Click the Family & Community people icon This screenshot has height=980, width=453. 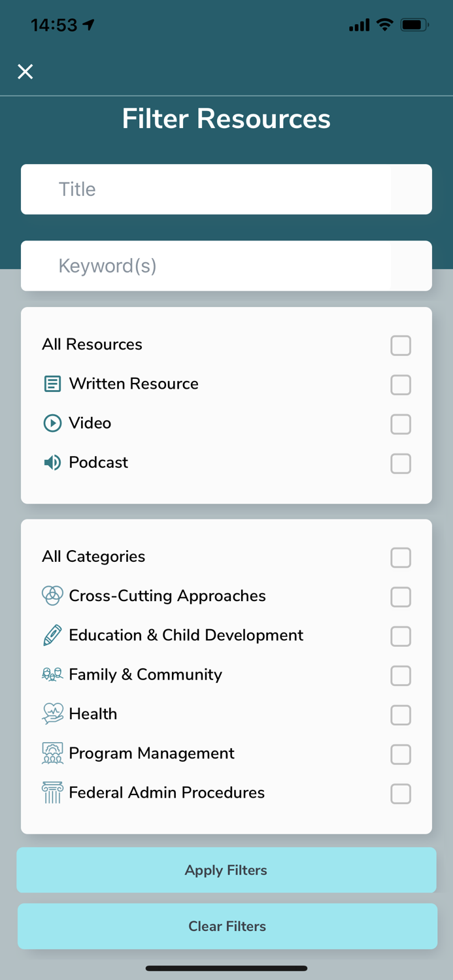tap(52, 675)
